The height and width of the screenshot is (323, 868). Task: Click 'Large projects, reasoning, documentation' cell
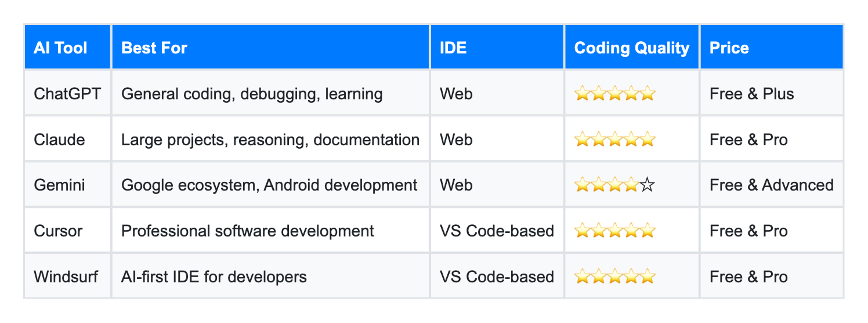tap(270, 139)
